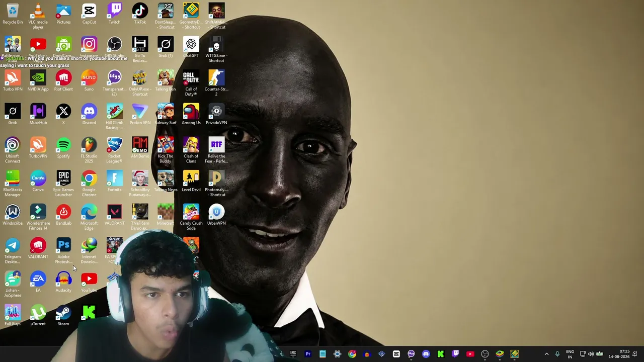Screen dimensions: 644x362
Task: Open CapCut from the taskbar
Action: coord(396,354)
